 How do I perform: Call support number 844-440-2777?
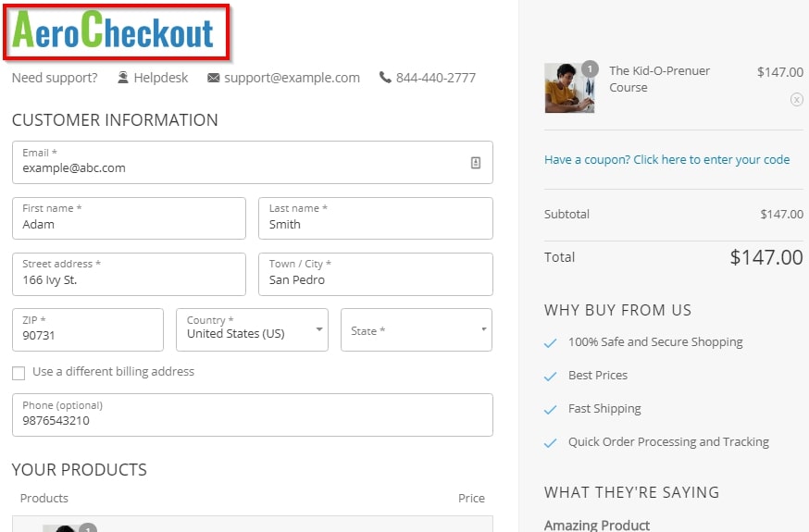click(435, 78)
